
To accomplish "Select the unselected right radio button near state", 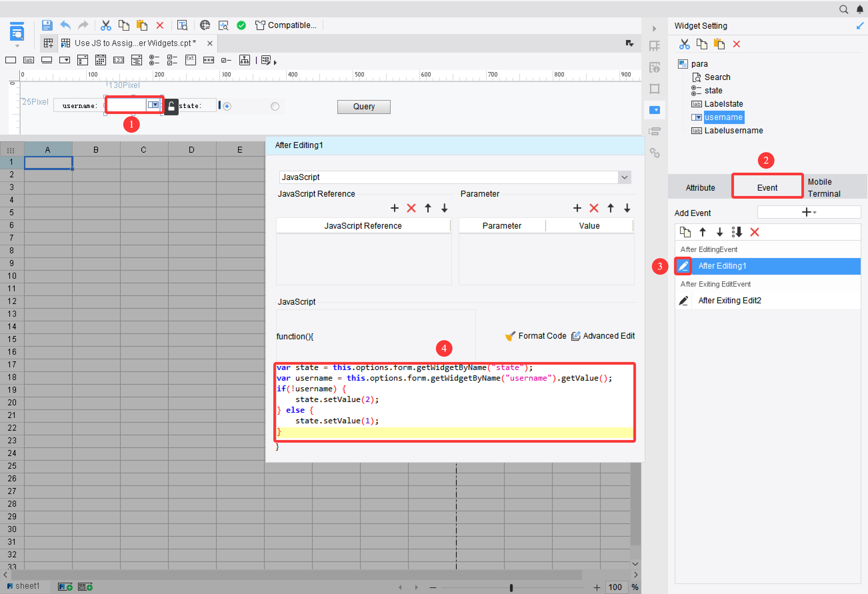I will point(275,106).
